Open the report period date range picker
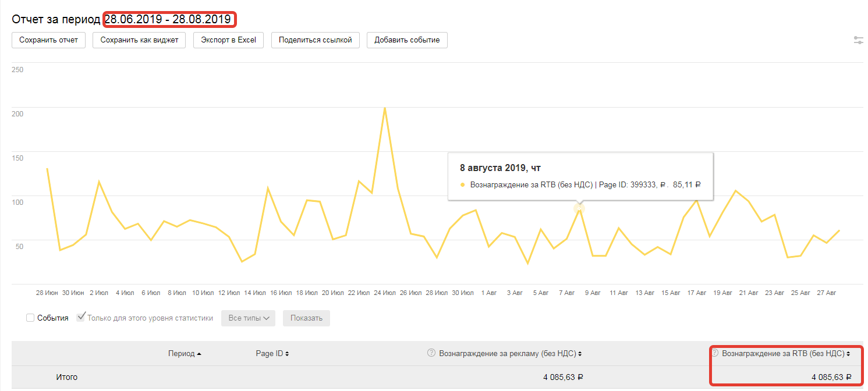This screenshot has height=391, width=868. pyautogui.click(x=168, y=19)
